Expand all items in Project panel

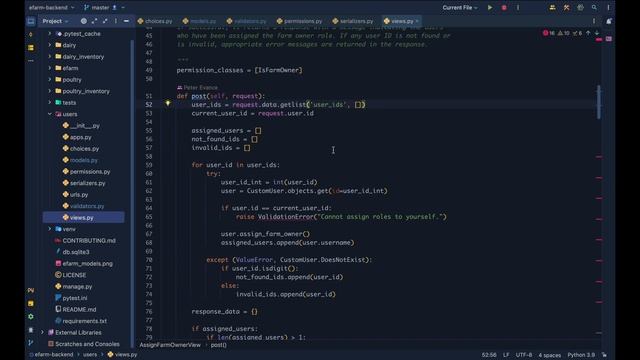tap(94, 21)
